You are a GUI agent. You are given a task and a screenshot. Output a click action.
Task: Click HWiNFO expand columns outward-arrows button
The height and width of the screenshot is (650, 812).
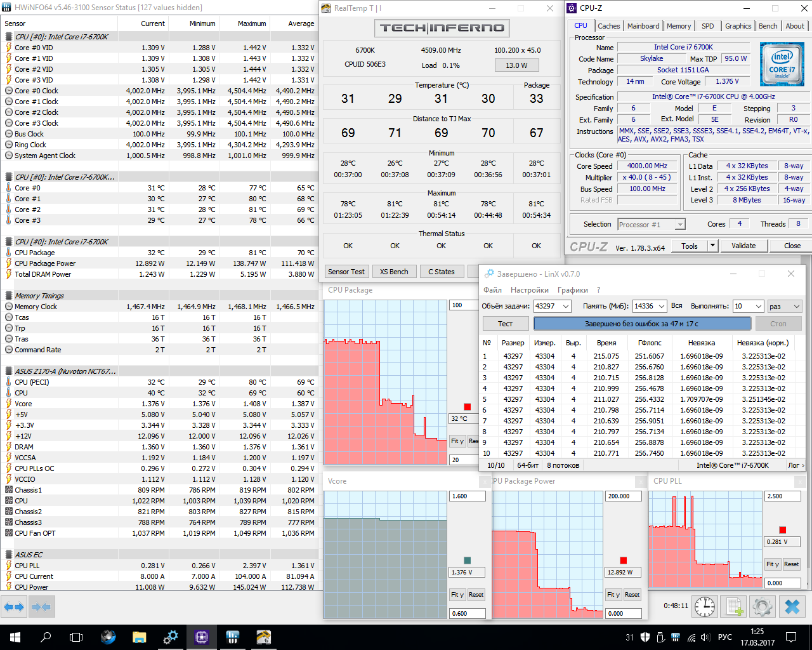click(14, 607)
